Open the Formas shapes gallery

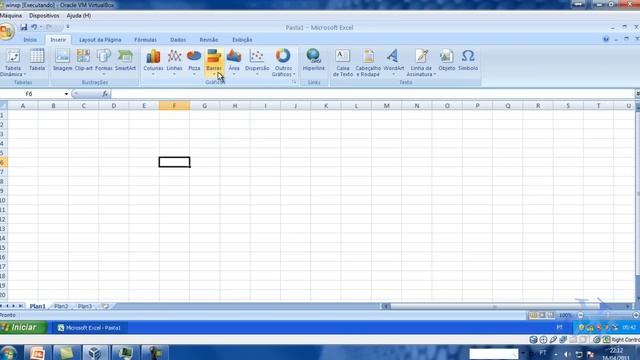click(x=104, y=61)
